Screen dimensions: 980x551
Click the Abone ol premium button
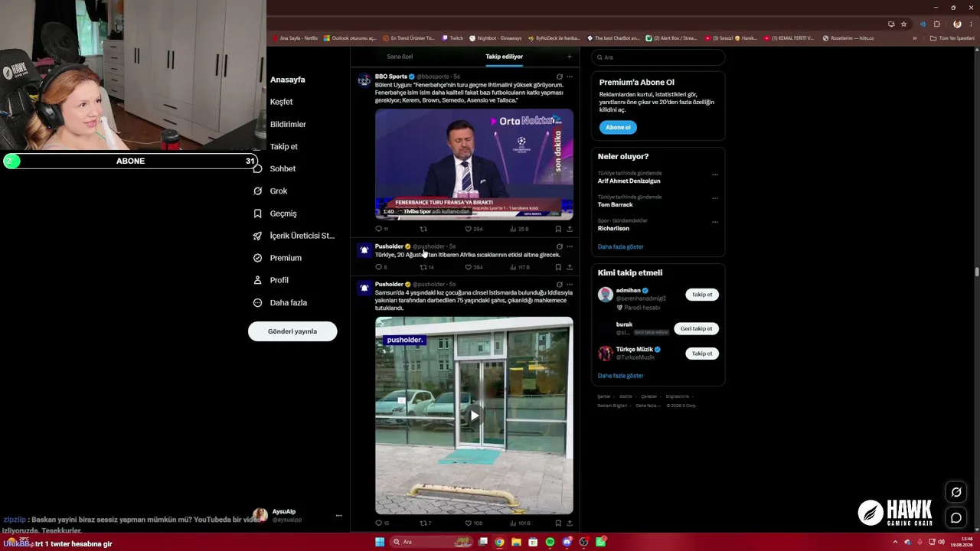click(618, 127)
